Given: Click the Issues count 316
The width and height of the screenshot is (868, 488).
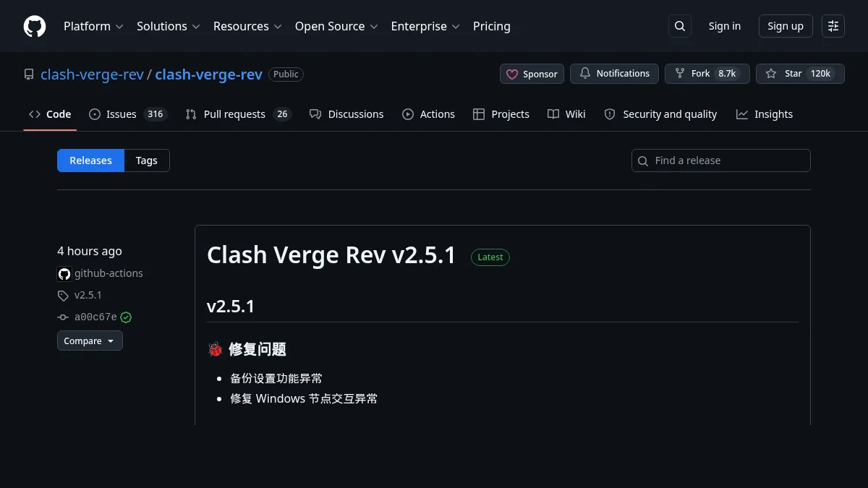Looking at the screenshot, I should [155, 114].
